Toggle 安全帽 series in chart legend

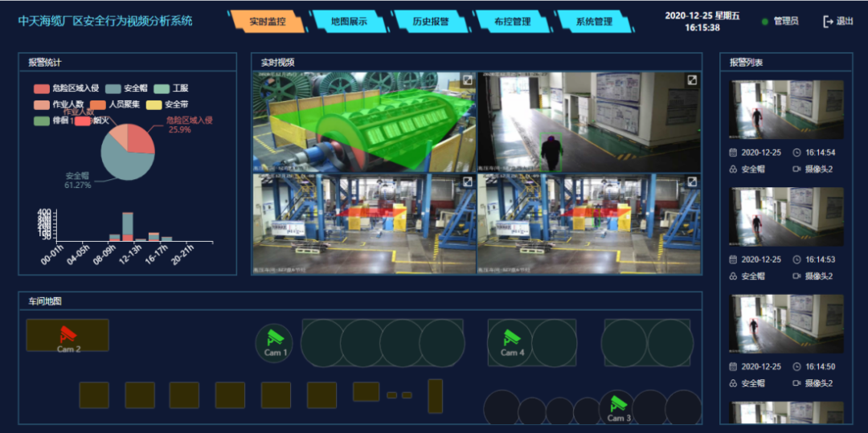point(125,88)
